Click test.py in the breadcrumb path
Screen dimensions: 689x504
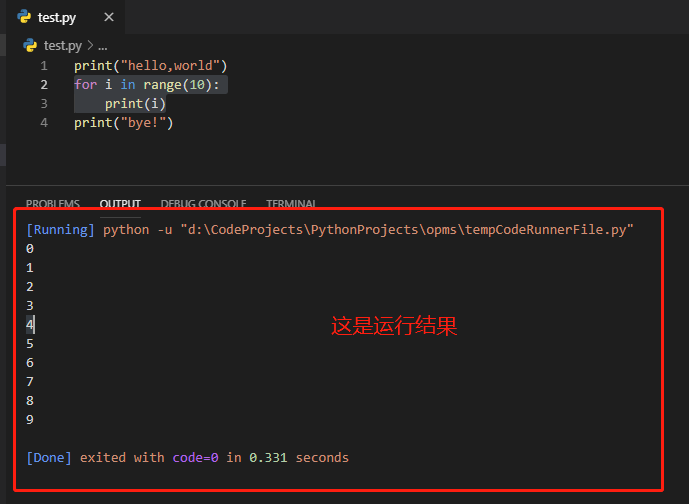[63, 45]
